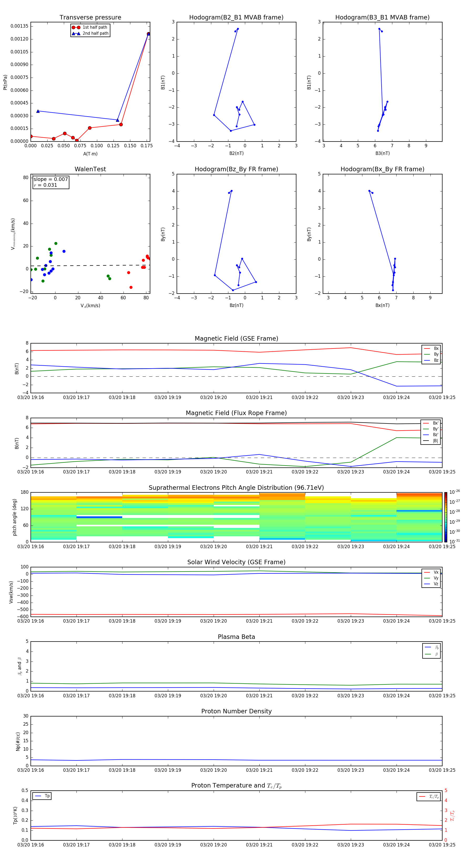Click the pitch angle colorbar
The width and height of the screenshot is (473, 868).
(x=445, y=517)
